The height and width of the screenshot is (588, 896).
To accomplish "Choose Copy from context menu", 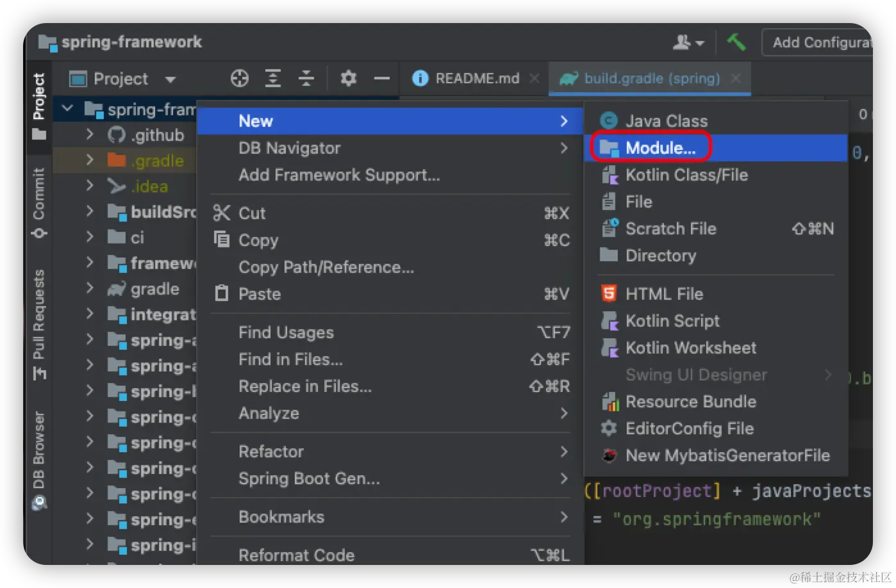I will click(x=390, y=240).
